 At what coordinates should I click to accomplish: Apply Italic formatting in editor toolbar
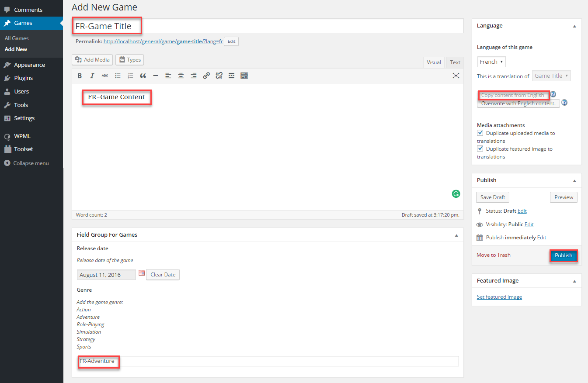[92, 76]
